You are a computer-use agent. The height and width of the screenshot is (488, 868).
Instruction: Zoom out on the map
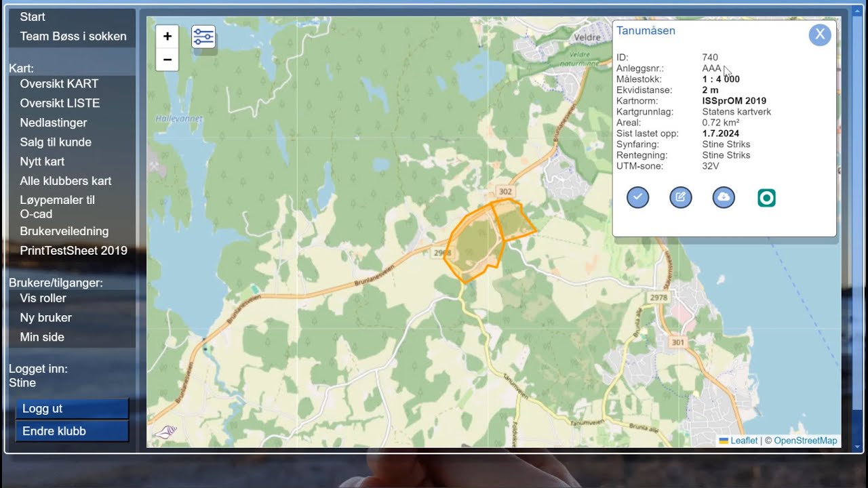point(167,60)
